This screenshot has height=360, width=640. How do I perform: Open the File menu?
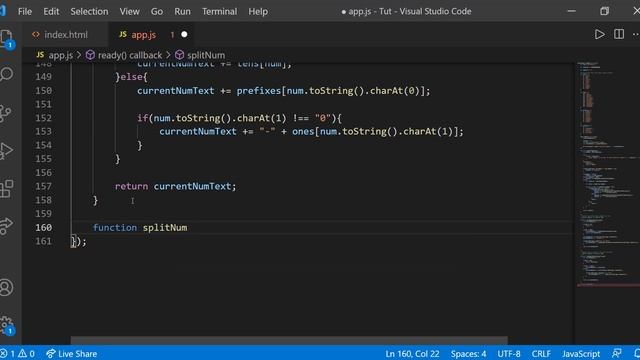[x=24, y=11]
